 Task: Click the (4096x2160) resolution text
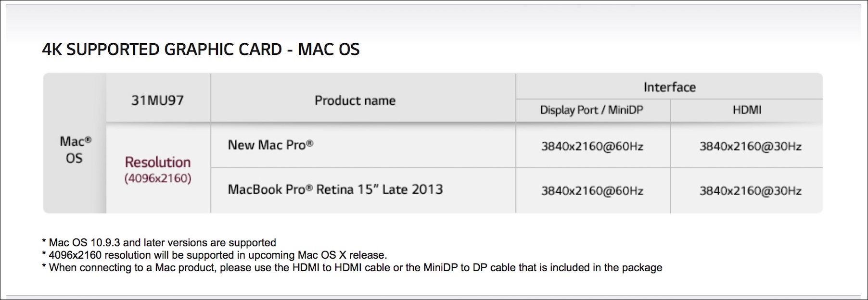pyautogui.click(x=158, y=178)
